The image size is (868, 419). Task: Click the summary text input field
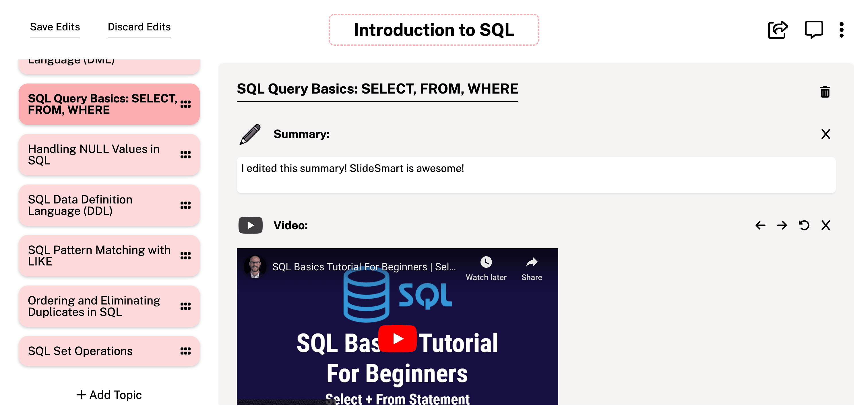pos(536,174)
